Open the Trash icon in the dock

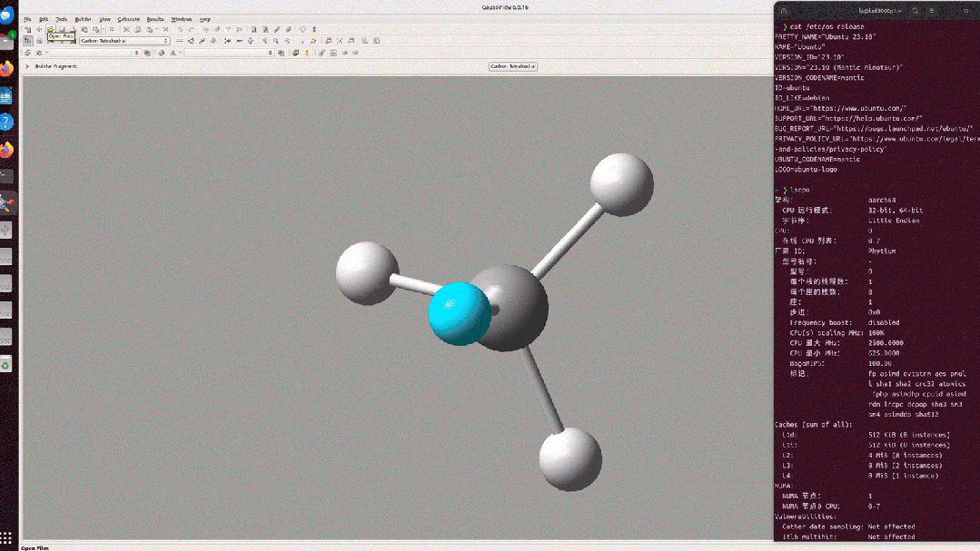point(6,365)
